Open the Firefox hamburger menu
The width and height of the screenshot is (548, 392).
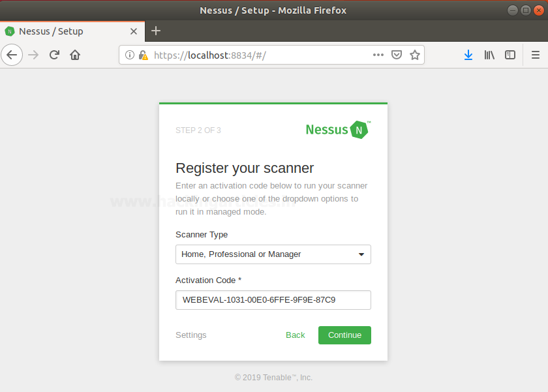coord(536,55)
